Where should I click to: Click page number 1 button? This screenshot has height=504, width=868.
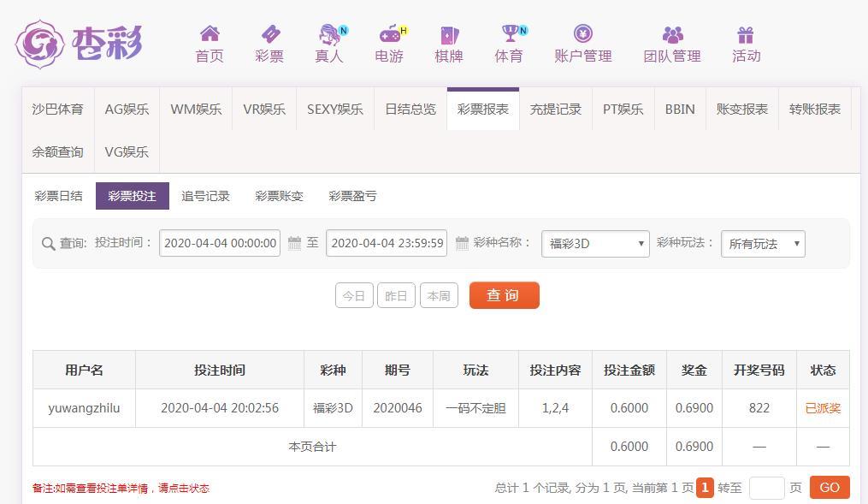[x=705, y=488]
